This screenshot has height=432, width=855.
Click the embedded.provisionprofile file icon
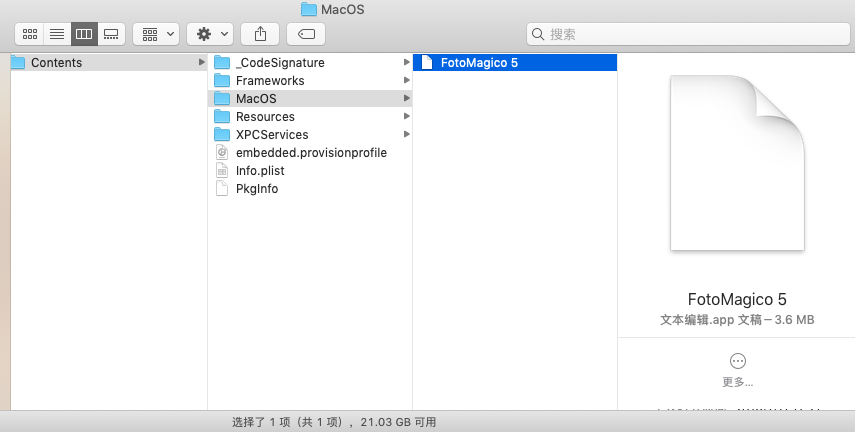point(222,152)
